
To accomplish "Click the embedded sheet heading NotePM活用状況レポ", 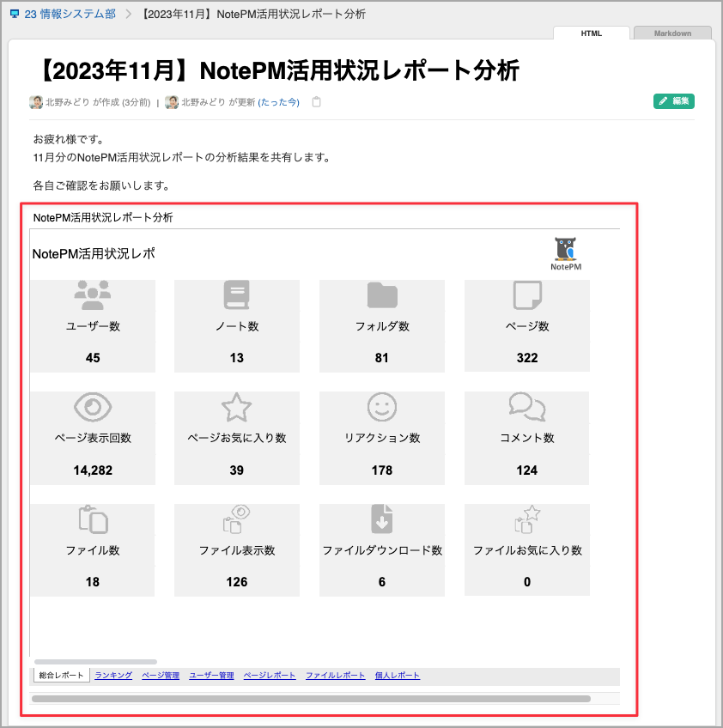I will (94, 254).
